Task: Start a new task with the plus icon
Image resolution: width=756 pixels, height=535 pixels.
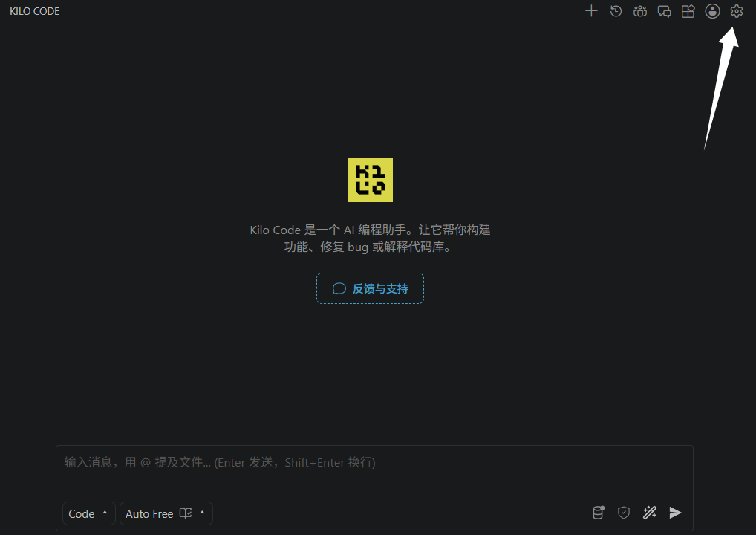Action: [591, 11]
